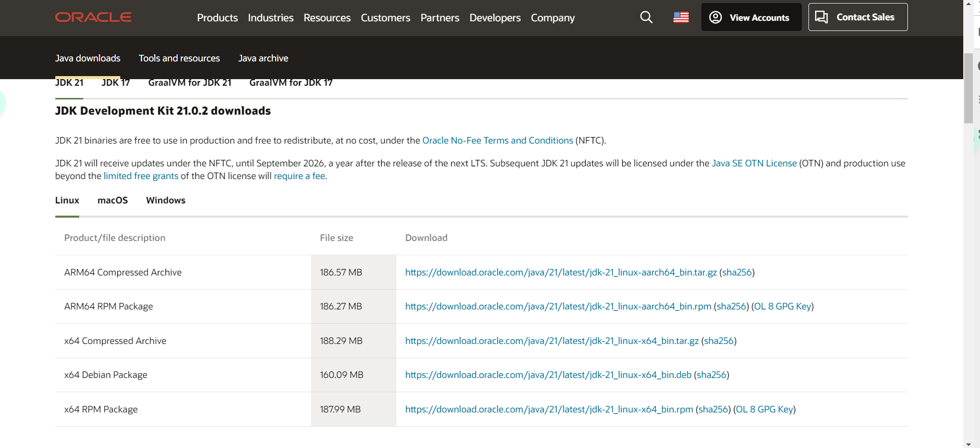This screenshot has width=980, height=448.
Task: Click the scroll down arrow of scrollbar
Action: point(969,444)
